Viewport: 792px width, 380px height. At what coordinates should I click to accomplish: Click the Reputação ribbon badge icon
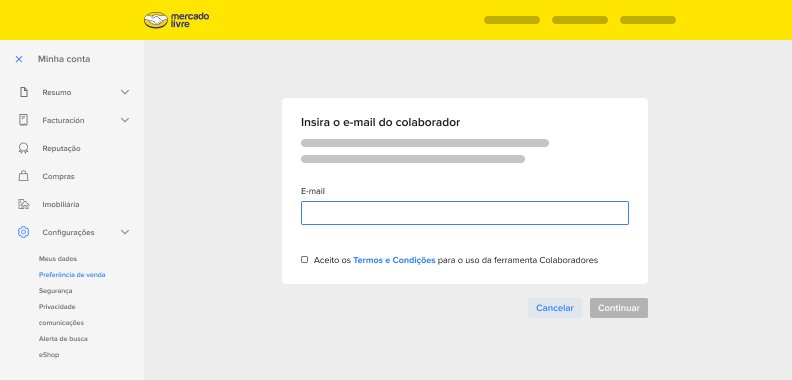click(x=23, y=149)
